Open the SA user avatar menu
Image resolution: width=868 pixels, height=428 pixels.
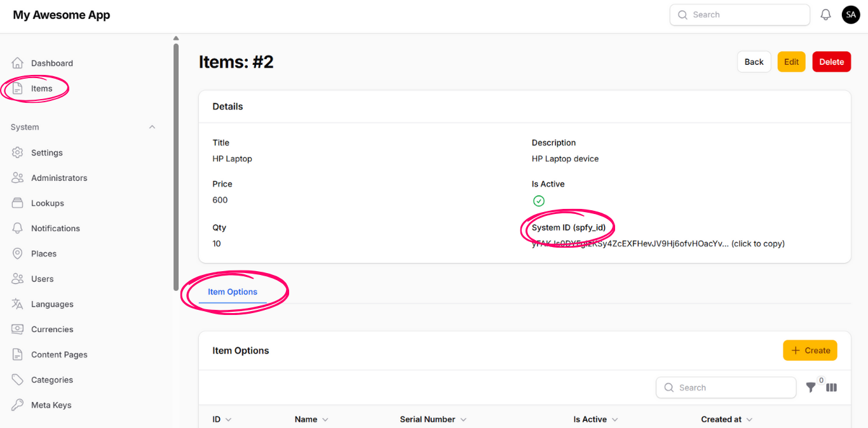click(x=850, y=15)
